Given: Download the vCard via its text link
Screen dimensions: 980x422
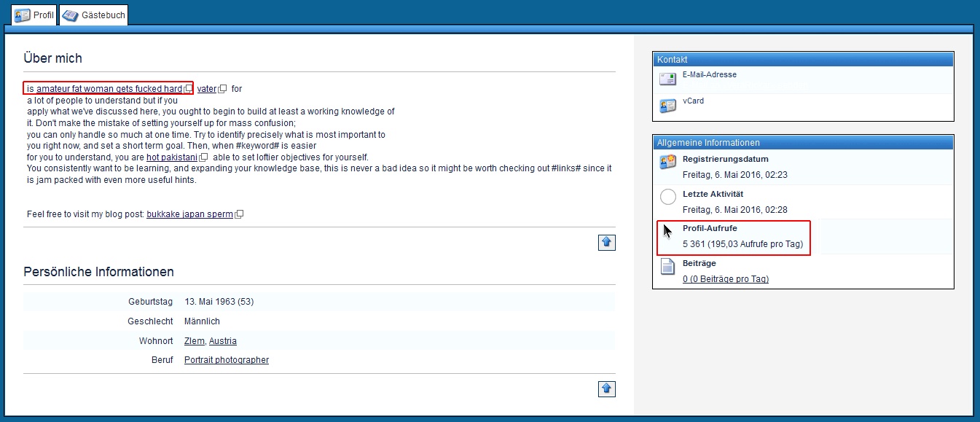Looking at the screenshot, I should 693,101.
